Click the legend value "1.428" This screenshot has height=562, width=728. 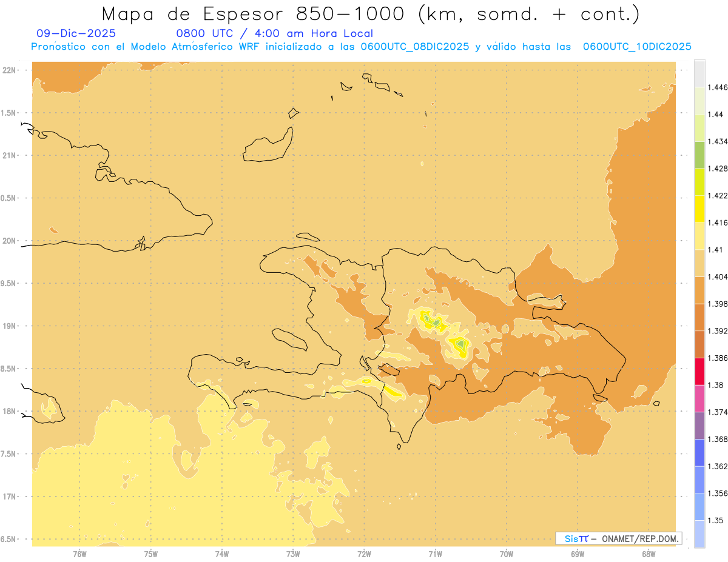(x=718, y=169)
